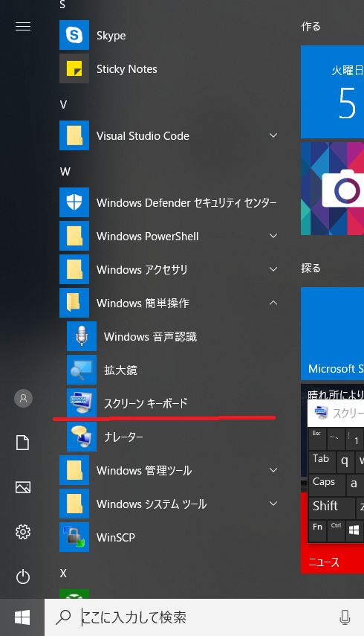The width and height of the screenshot is (364, 636).
Task: Open Windows 音声認識 microphone icon
Action: coord(82,336)
